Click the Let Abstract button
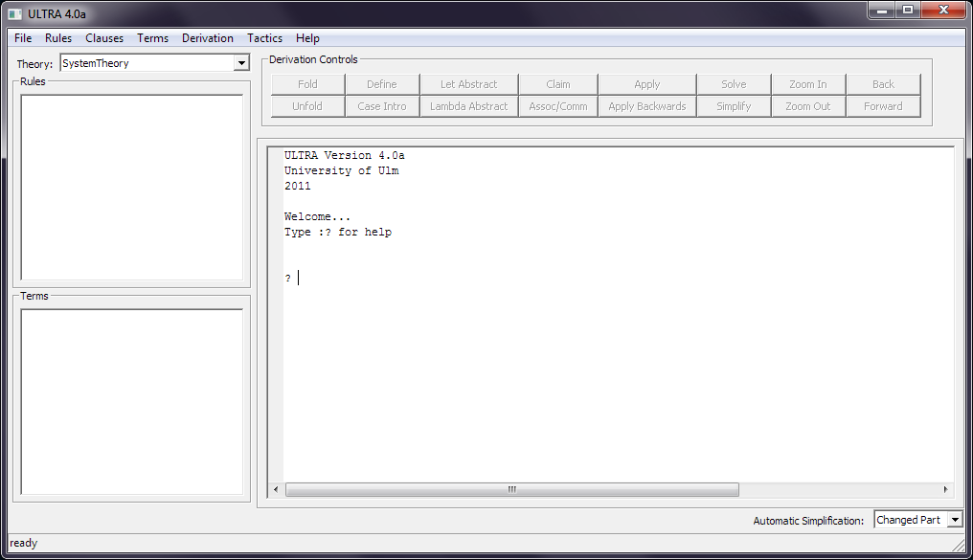The image size is (973, 560). coord(469,84)
